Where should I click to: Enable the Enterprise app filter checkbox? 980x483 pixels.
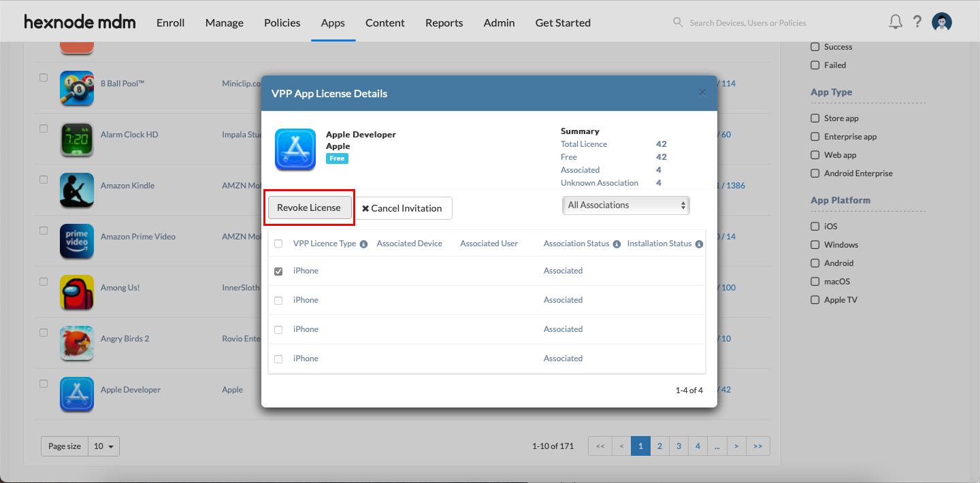pos(815,137)
